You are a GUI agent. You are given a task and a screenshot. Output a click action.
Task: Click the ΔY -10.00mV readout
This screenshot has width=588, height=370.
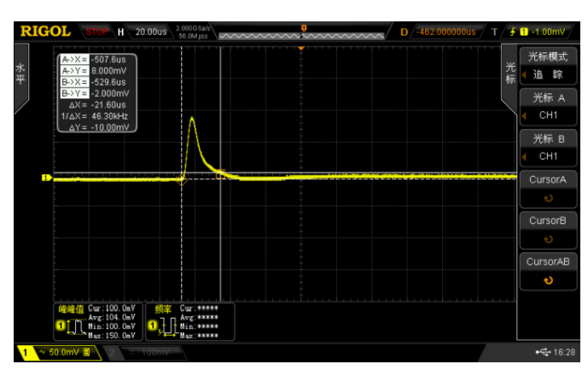(99, 127)
